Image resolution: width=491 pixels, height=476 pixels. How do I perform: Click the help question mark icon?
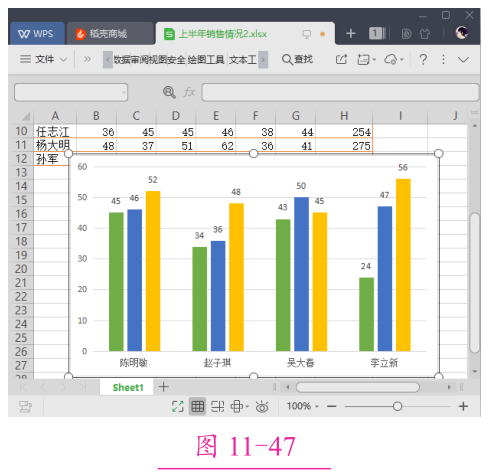[423, 59]
